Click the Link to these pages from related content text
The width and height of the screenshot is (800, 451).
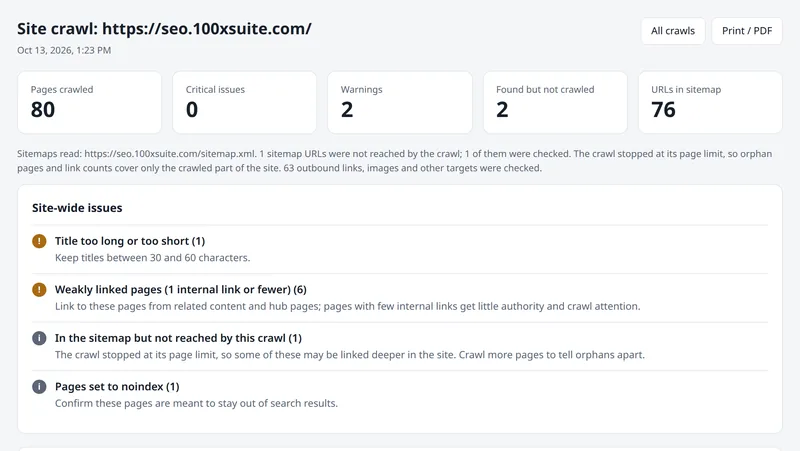(x=347, y=306)
